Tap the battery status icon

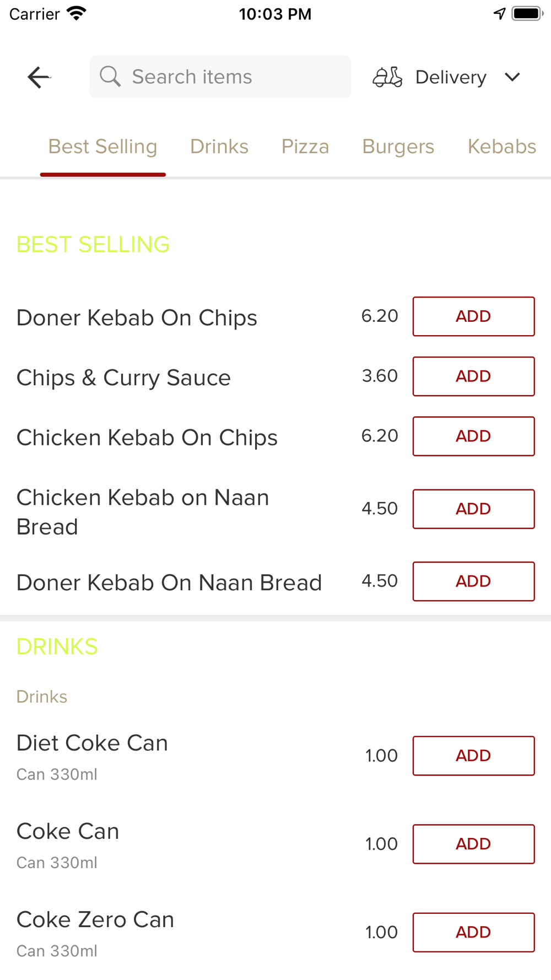527,14
